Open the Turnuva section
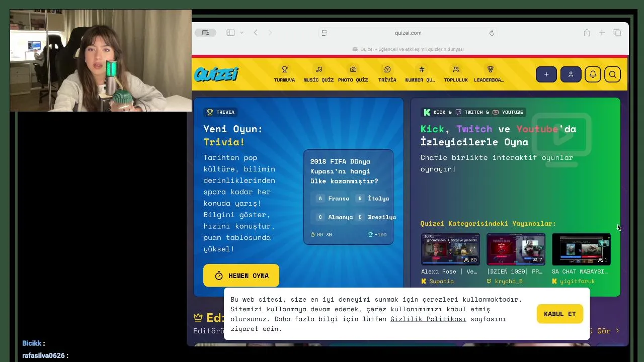 (x=284, y=74)
